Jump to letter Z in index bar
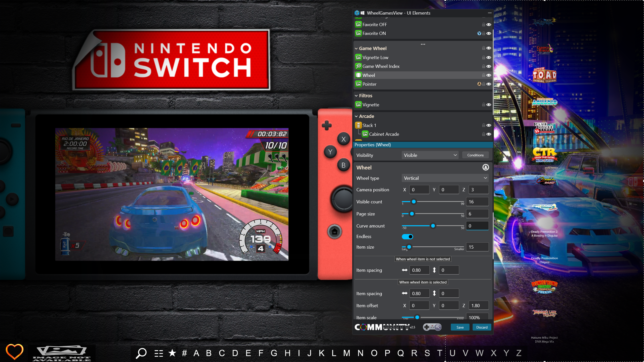The image size is (644, 362). click(519, 353)
